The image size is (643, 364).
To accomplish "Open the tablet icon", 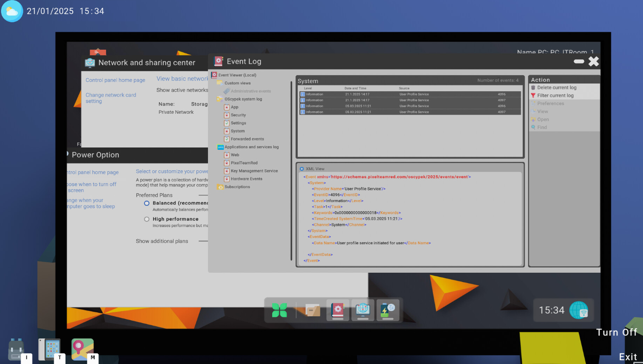I will (x=49, y=349).
